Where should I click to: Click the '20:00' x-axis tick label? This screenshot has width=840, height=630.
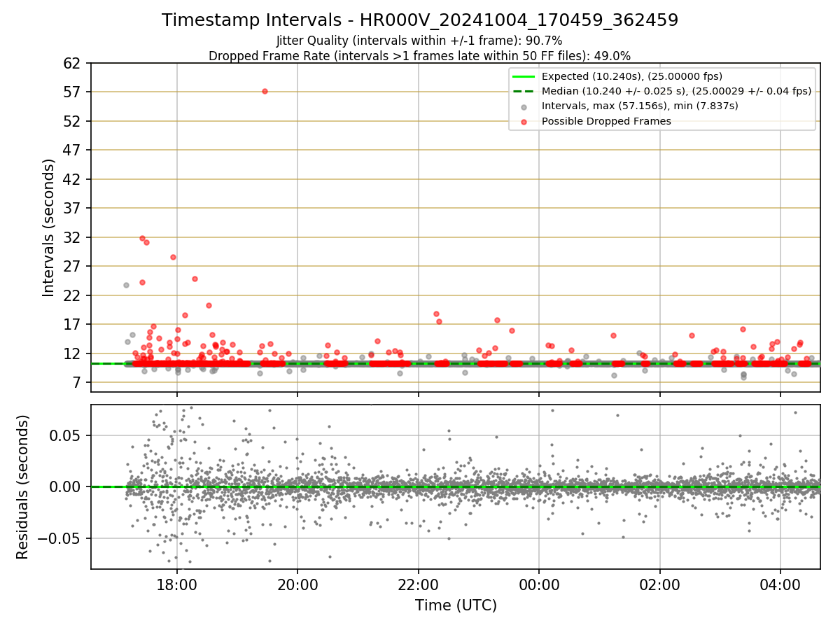(297, 584)
